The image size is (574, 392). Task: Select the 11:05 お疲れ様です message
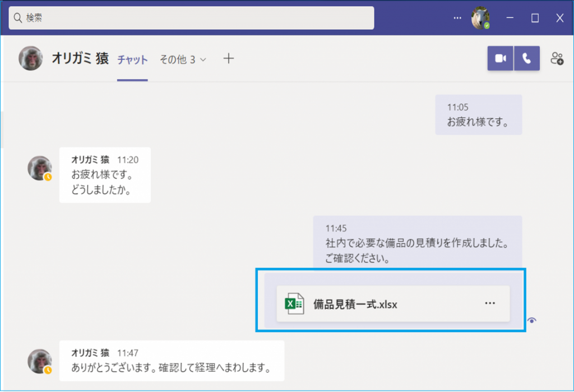tap(478, 115)
